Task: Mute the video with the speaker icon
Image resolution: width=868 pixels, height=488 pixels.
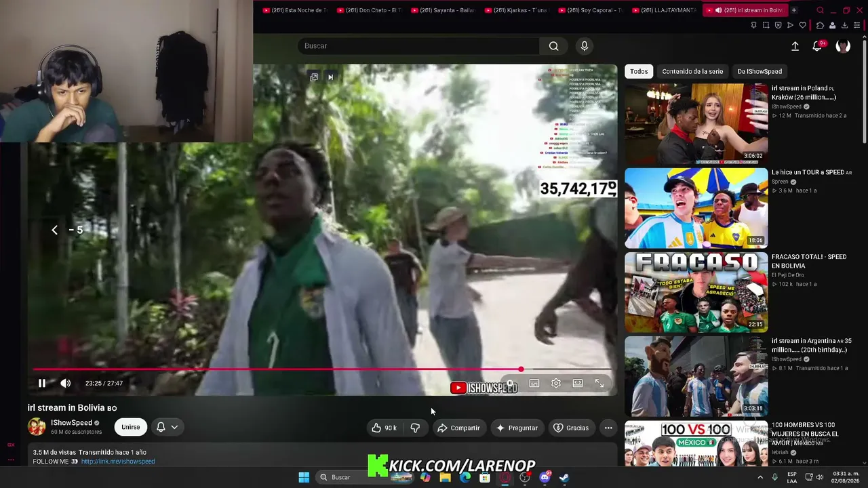Action: click(66, 383)
